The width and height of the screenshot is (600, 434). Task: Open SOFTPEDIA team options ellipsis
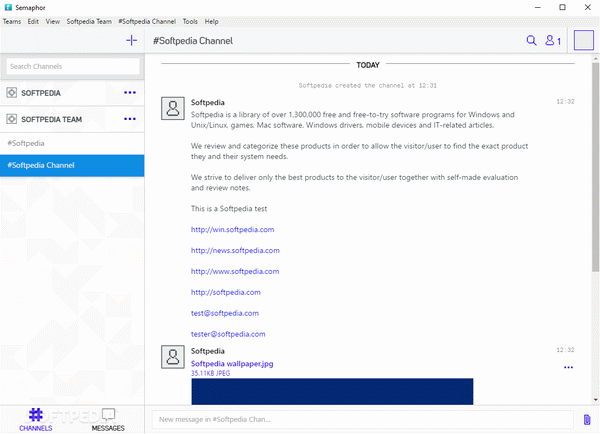pos(130,93)
